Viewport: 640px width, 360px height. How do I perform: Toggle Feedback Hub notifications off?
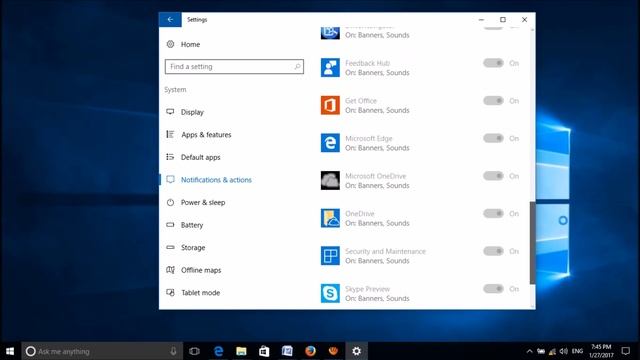[x=493, y=63]
